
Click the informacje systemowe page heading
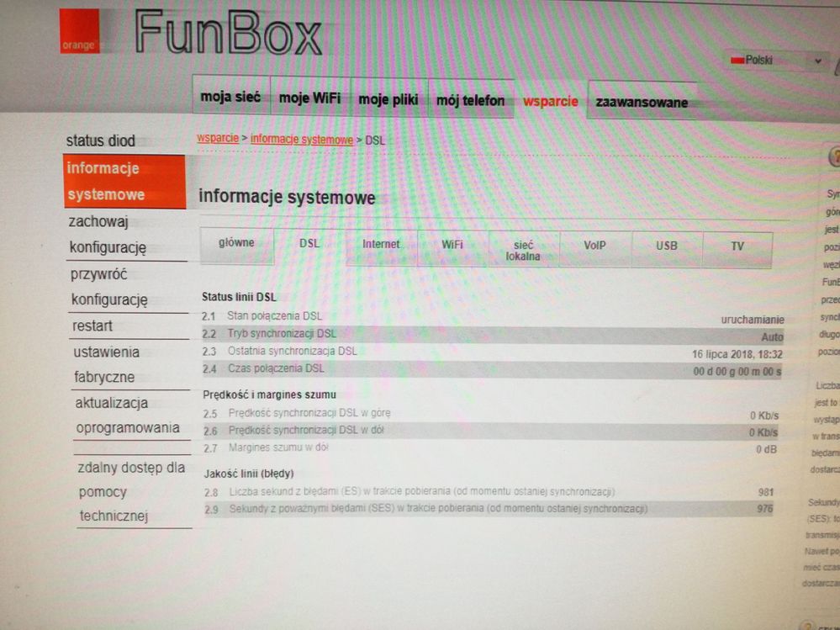287,197
